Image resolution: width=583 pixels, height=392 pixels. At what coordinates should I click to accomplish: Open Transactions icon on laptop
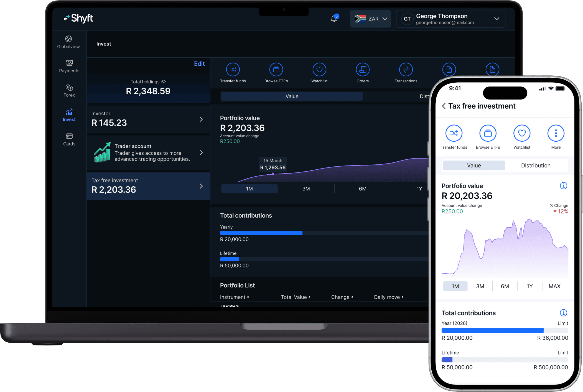tap(406, 70)
